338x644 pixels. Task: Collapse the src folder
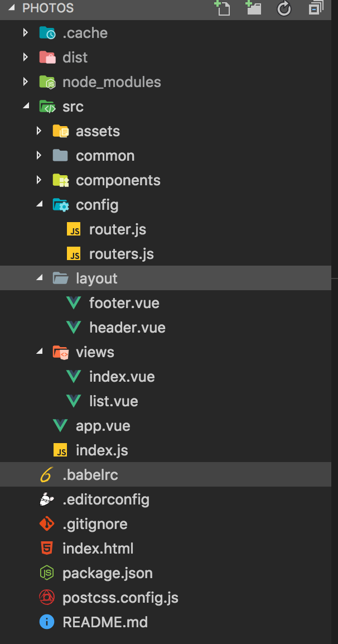click(x=26, y=106)
